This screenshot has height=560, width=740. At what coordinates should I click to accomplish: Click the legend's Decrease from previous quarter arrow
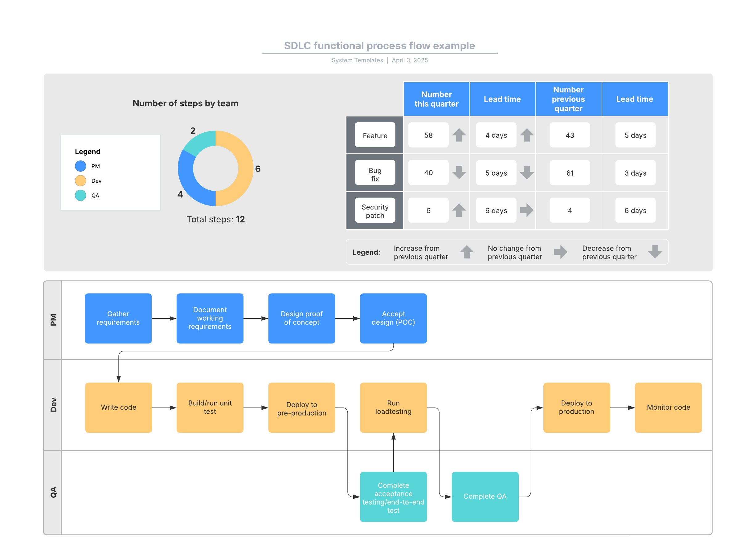[655, 252]
